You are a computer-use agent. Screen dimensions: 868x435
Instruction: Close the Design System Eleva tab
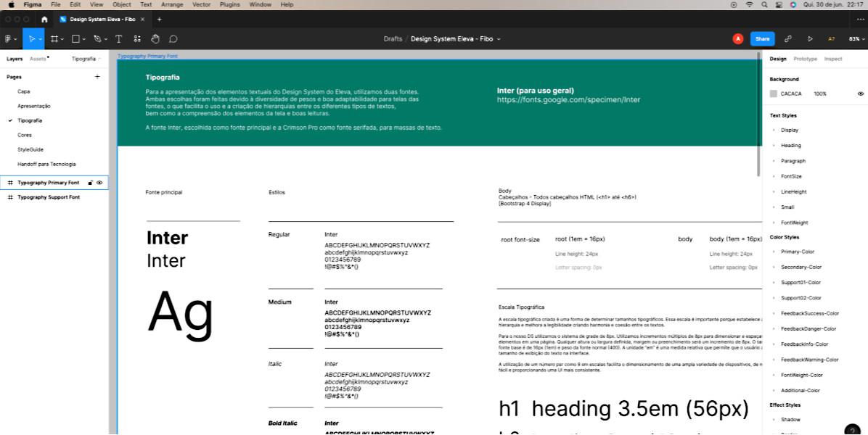coord(143,20)
